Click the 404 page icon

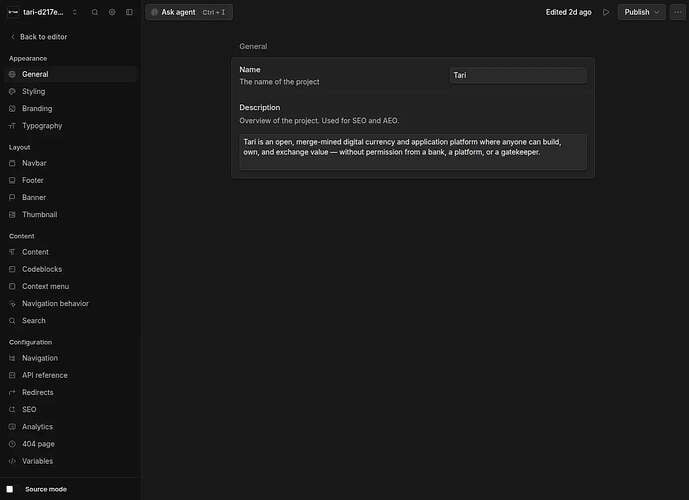pyautogui.click(x=12, y=444)
